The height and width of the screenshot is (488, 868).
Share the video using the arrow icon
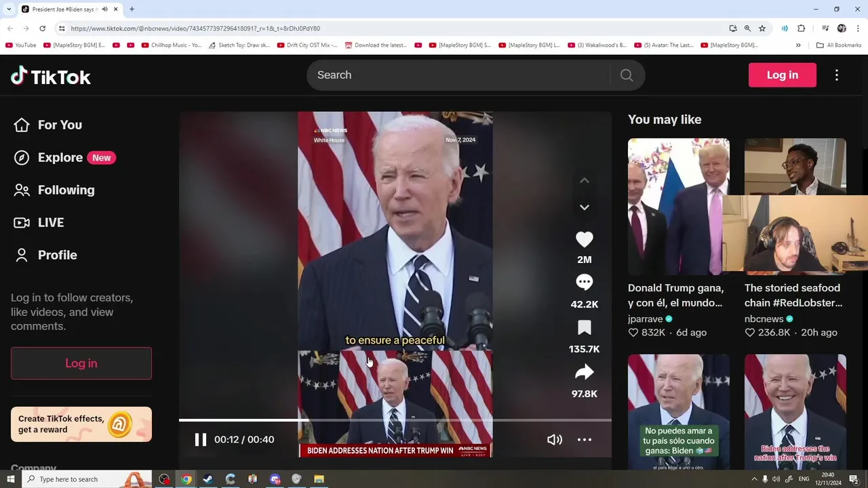585,372
